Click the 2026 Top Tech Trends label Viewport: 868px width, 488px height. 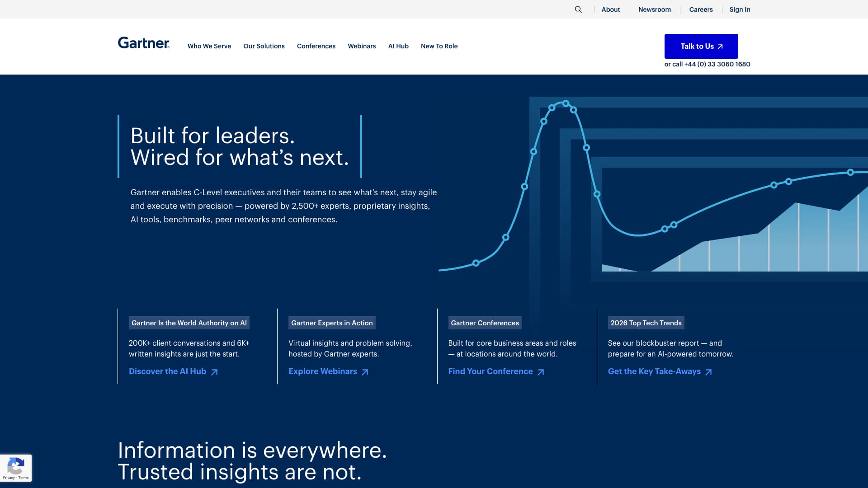646,323
